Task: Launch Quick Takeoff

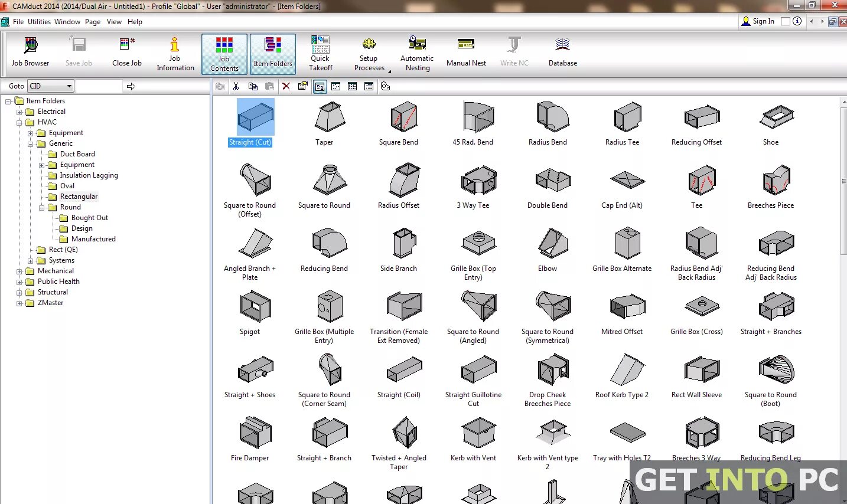Action: coord(320,52)
